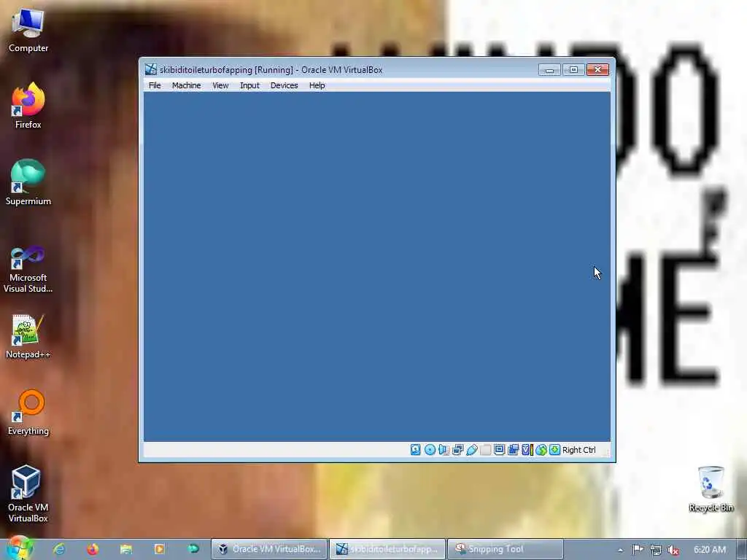Open the Devices menu
This screenshot has height=560, width=747.
pos(284,85)
